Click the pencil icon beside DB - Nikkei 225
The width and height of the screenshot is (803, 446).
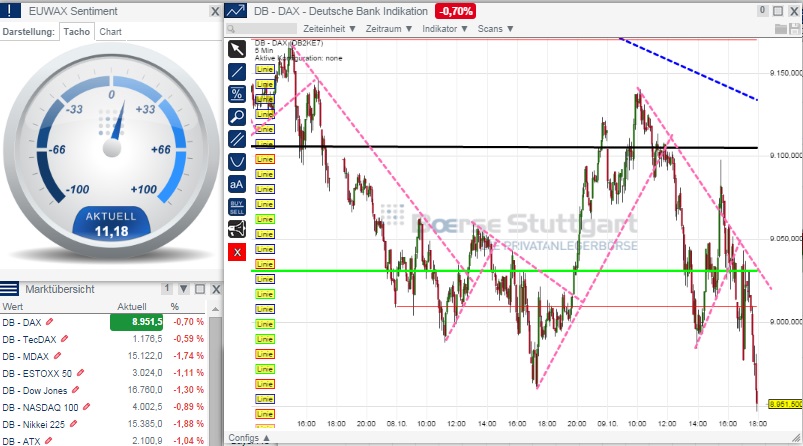coord(73,423)
